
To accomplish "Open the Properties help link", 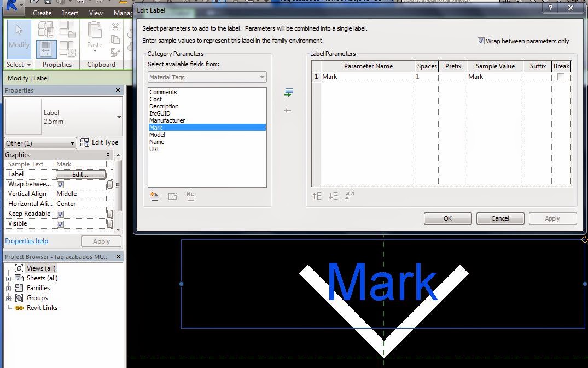I will pyautogui.click(x=26, y=241).
